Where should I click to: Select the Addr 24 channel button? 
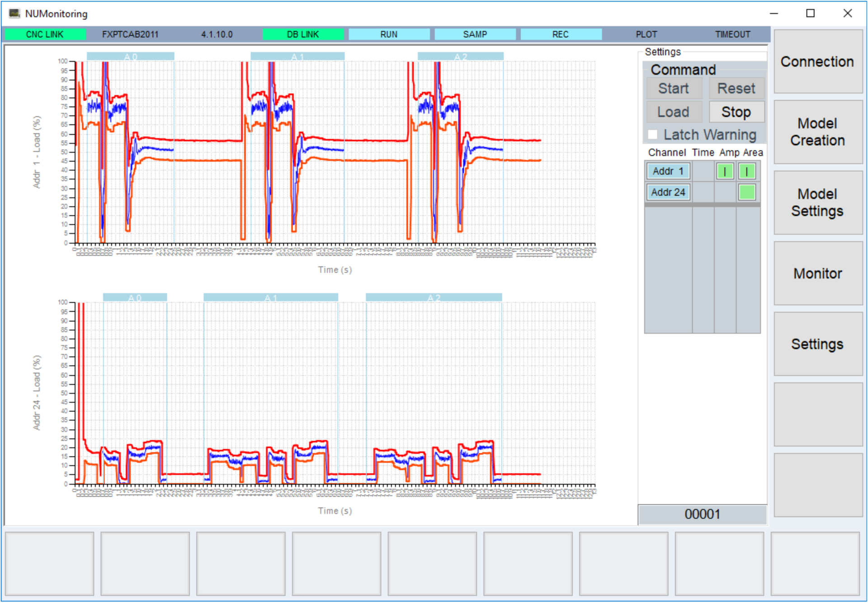668,192
